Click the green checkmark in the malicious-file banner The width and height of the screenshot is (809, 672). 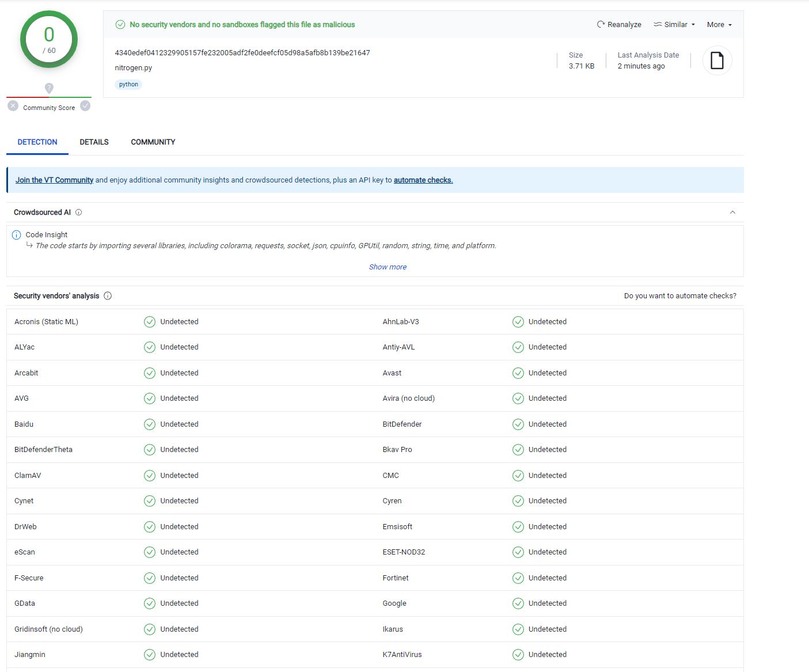pos(120,25)
